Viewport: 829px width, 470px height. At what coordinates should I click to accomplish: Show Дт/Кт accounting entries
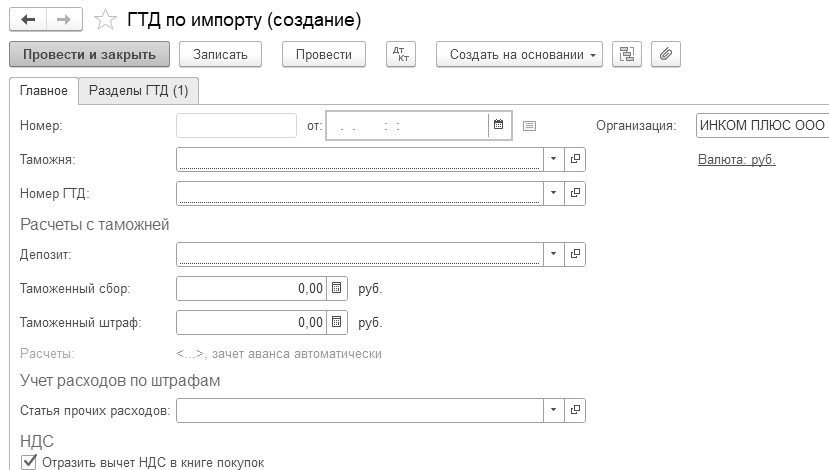point(400,54)
